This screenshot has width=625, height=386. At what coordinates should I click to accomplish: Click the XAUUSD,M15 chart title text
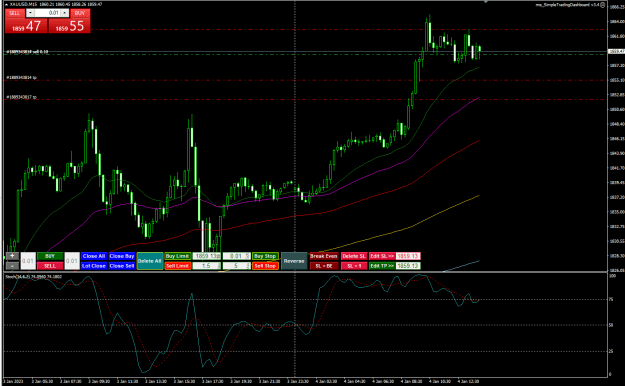point(24,4)
